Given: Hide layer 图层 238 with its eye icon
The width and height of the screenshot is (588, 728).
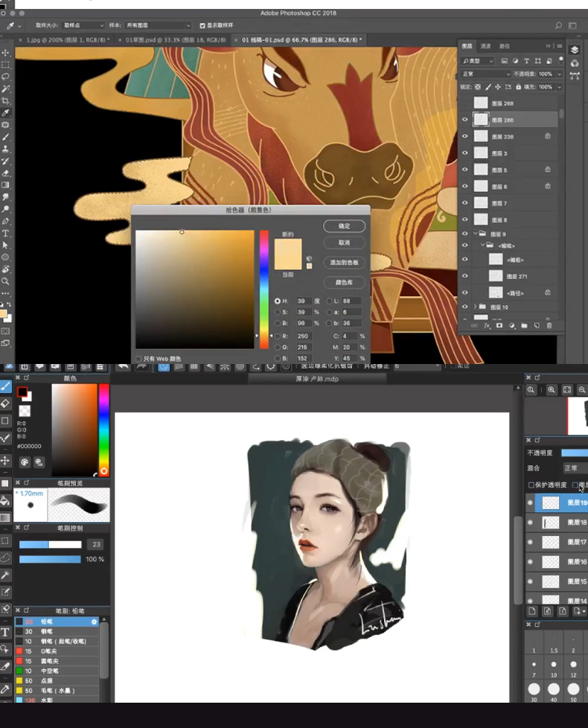Looking at the screenshot, I should pyautogui.click(x=465, y=136).
